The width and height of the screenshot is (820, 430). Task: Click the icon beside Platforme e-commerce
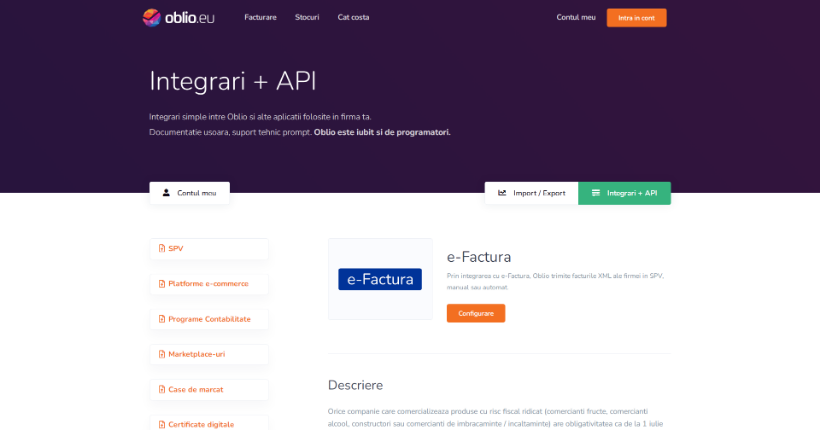point(162,284)
